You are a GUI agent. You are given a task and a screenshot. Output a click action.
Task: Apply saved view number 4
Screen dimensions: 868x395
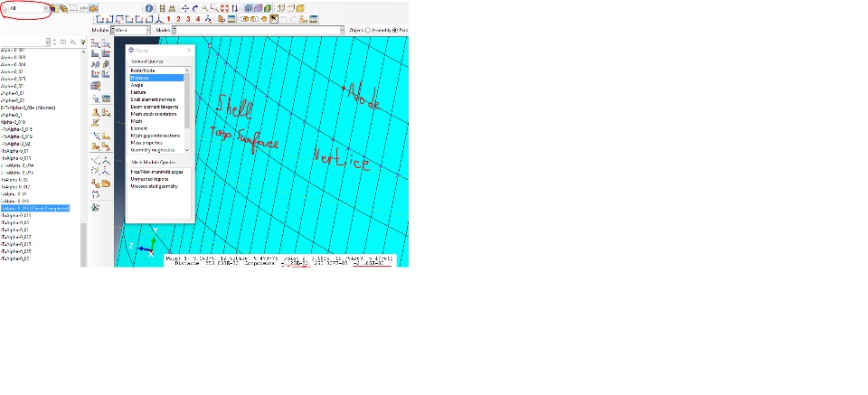198,19
